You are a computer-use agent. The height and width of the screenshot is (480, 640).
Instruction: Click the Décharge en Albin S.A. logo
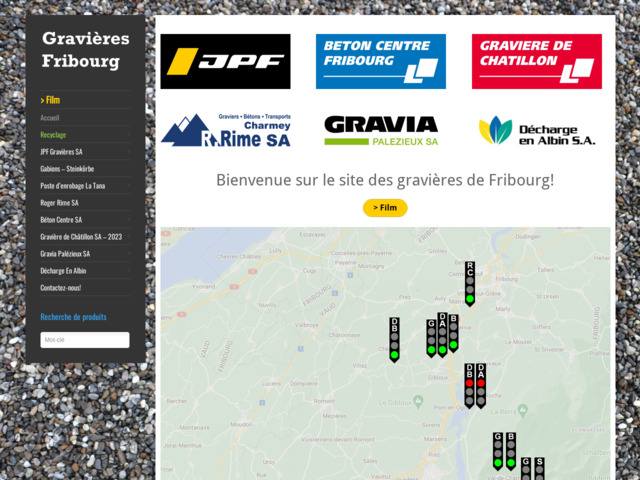[x=536, y=131]
